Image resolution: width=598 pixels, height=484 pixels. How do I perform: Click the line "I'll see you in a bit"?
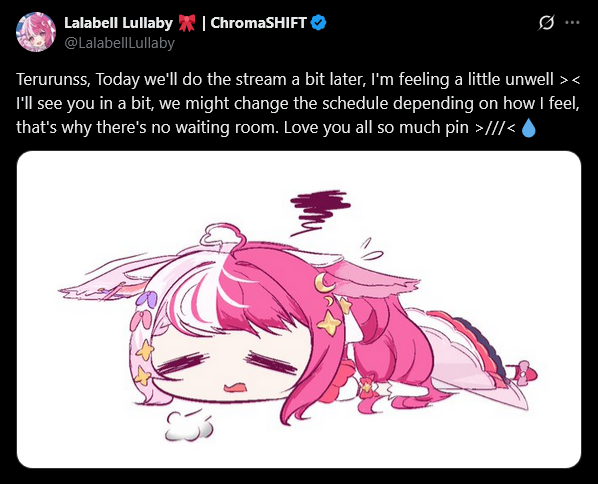click(x=298, y=103)
